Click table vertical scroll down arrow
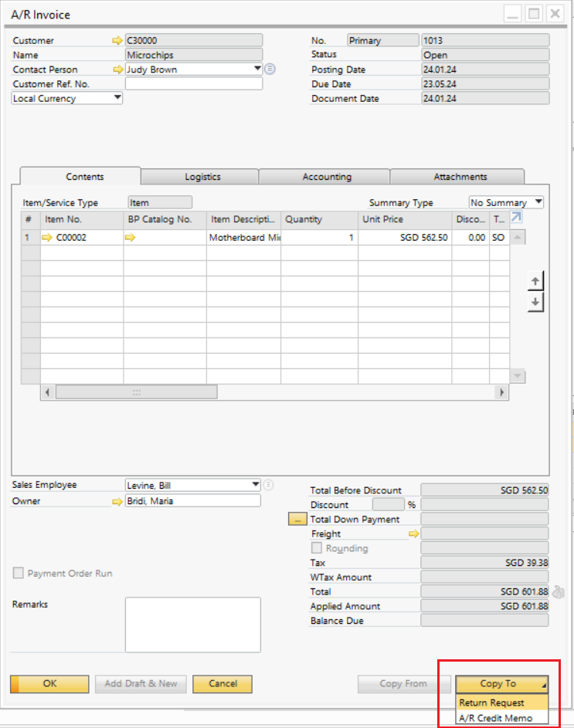Screen dimensions: 574x728 tap(518, 376)
